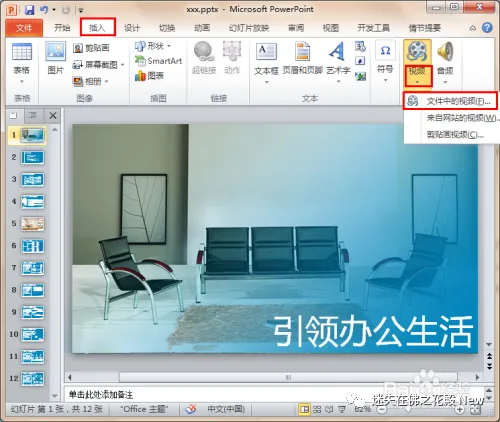Expand the 相册 dropdown arrow

click(x=107, y=81)
